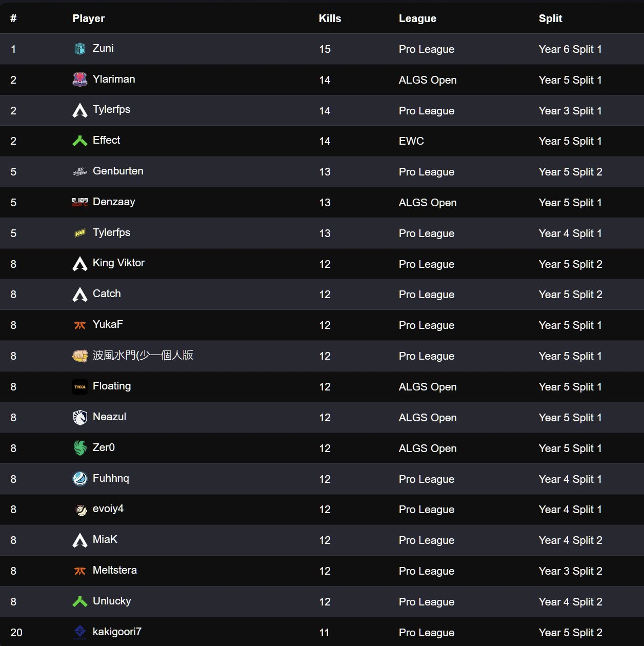Click the orange Fnatic logo beside YukaF
The width and height of the screenshot is (644, 646).
80,325
